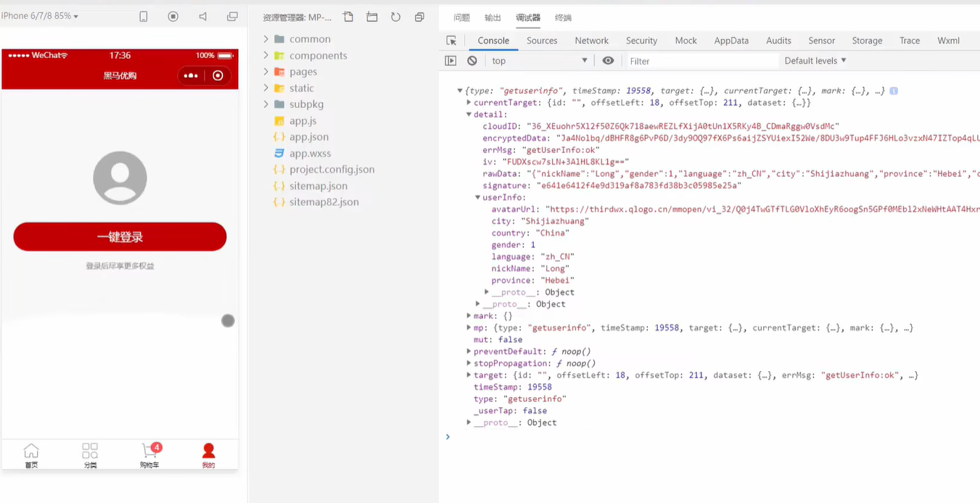Open the mini program three-dots menu
Screen dimensions: 980x503
[x=191, y=75]
